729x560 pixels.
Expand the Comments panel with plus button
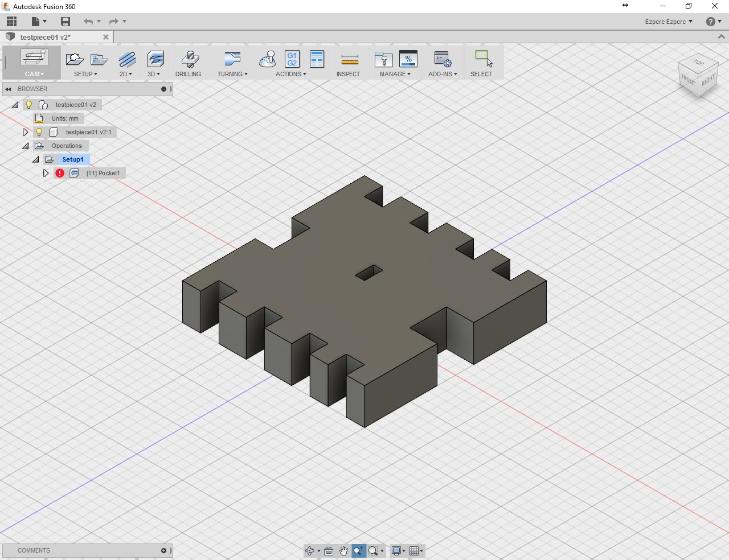[x=163, y=551]
